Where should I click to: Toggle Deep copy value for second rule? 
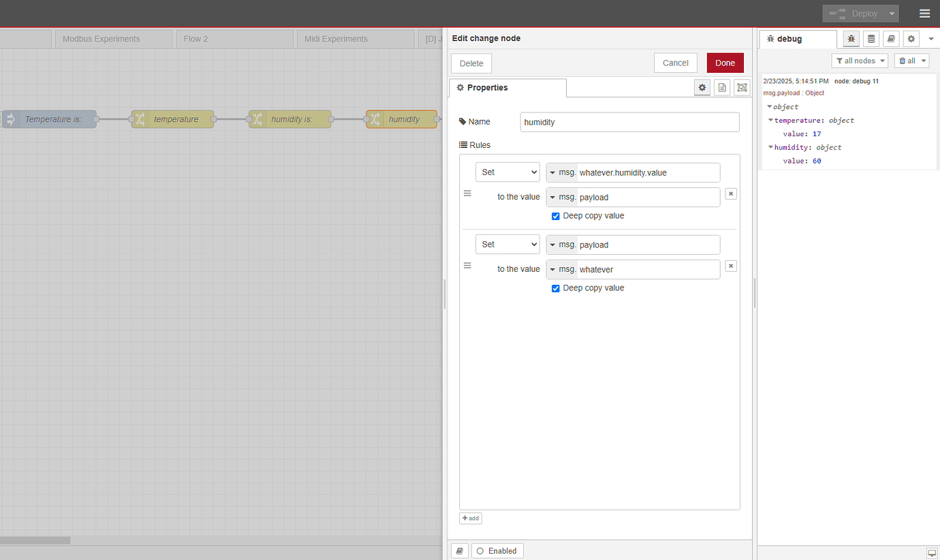(556, 288)
